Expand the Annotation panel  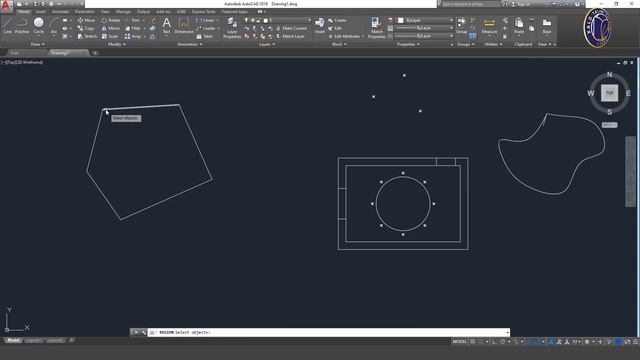pos(190,44)
